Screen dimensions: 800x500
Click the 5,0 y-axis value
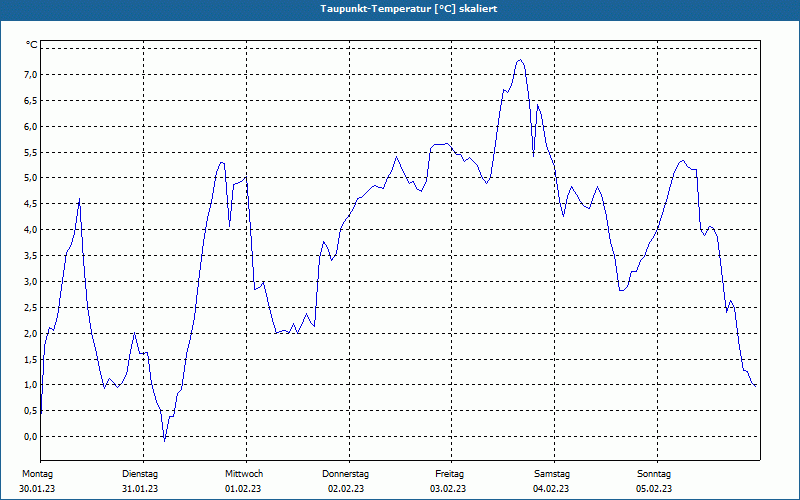tap(30, 178)
